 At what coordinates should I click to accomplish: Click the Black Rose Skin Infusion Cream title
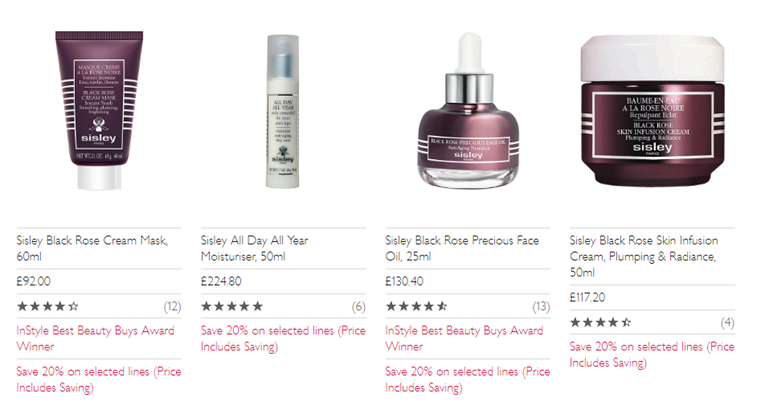tap(644, 256)
